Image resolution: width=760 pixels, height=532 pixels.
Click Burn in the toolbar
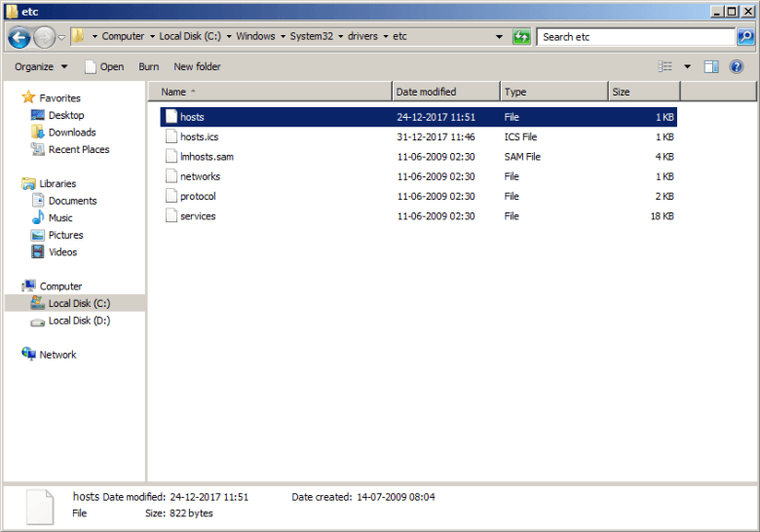pyautogui.click(x=148, y=66)
